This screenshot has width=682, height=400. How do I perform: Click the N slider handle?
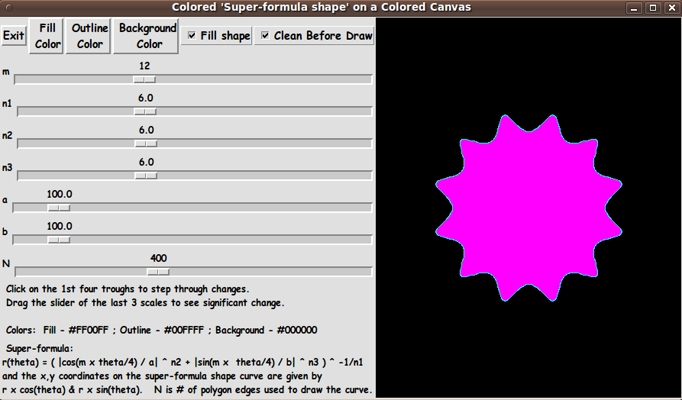click(x=158, y=272)
